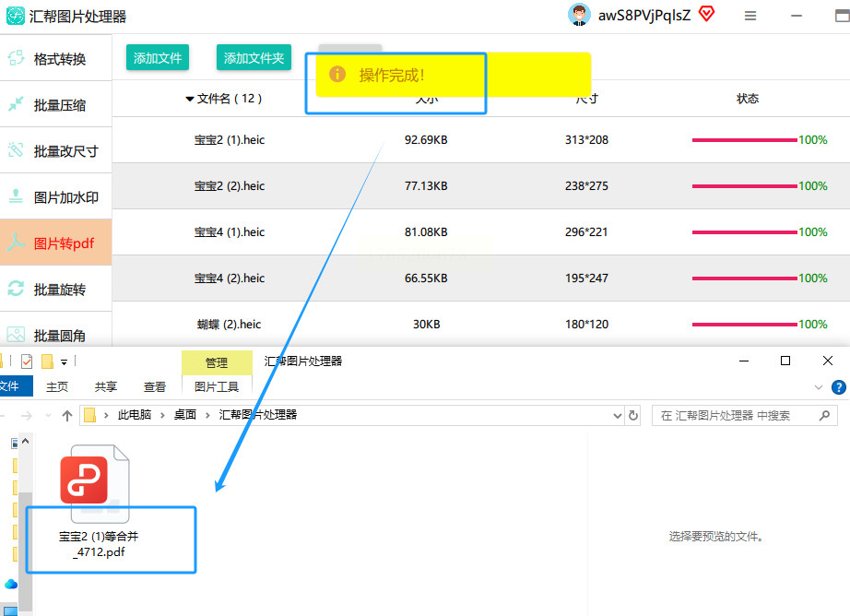Select row 宝宝2 (2).heic
The image size is (850, 616).
481,186
